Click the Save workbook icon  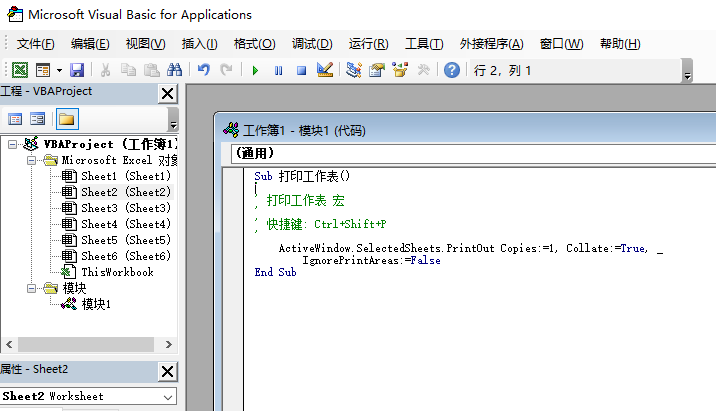click(x=77, y=70)
